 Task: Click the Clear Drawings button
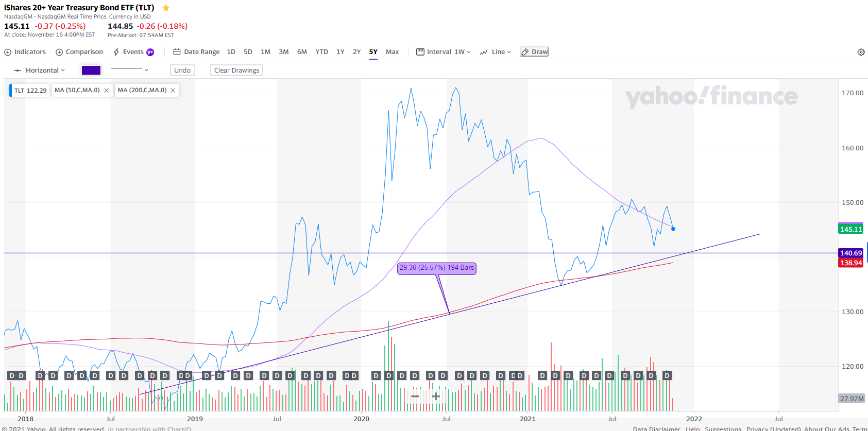236,70
